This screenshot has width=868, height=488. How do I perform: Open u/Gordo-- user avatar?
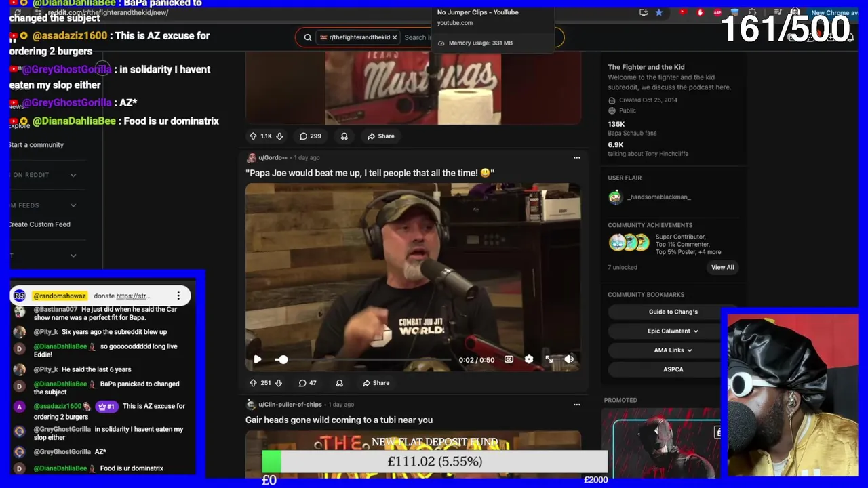tap(251, 158)
